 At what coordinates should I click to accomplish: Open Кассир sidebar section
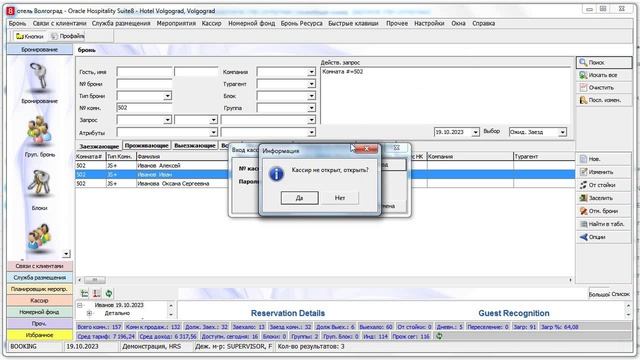(x=40, y=300)
